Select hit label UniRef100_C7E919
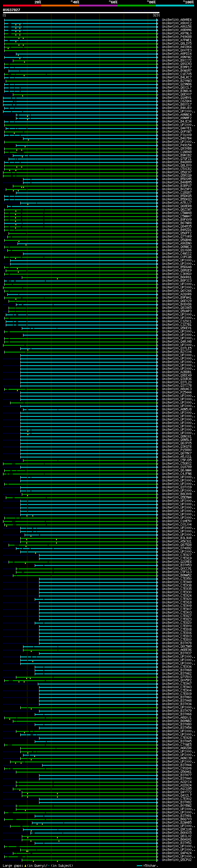197x868 pixels. click(177, 558)
